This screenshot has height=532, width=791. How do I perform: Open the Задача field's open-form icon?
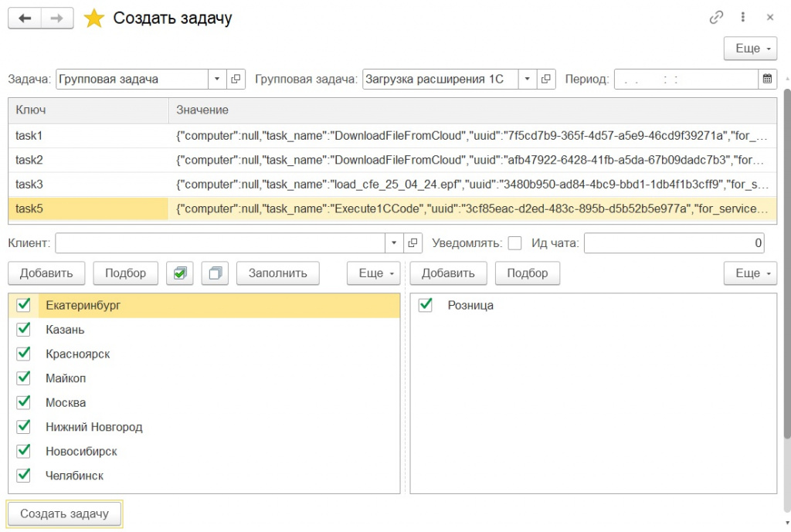tap(237, 79)
